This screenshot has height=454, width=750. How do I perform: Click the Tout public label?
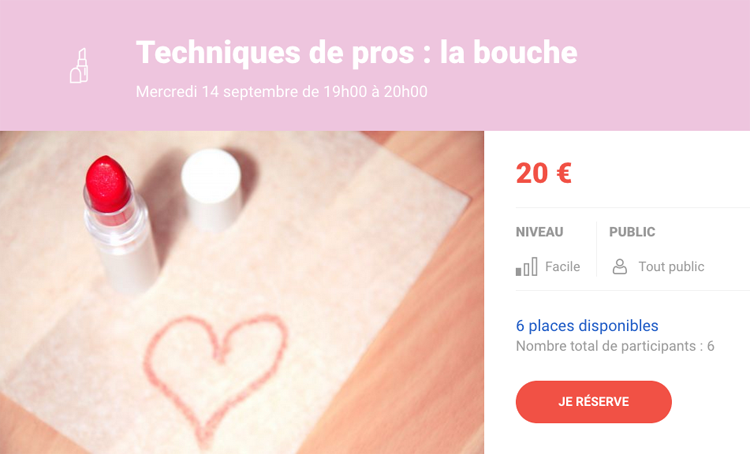point(671,266)
